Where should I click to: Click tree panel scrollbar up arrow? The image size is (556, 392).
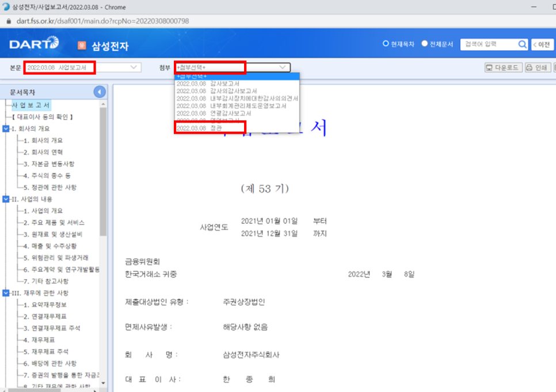point(103,104)
